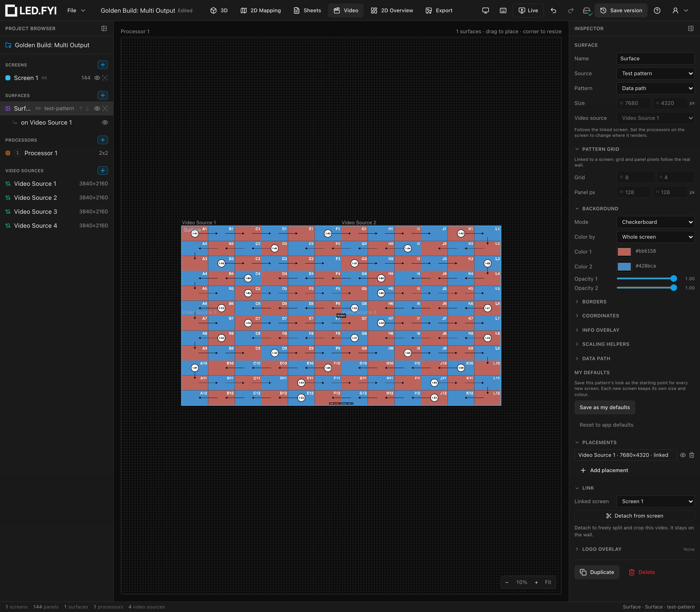The width and height of the screenshot is (700, 612).
Task: Move the Surface row down
Action: tap(87, 108)
